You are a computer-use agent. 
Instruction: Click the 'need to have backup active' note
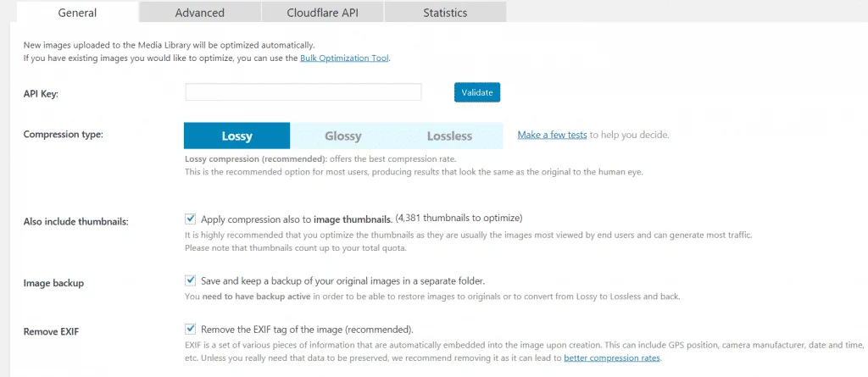pos(257,297)
